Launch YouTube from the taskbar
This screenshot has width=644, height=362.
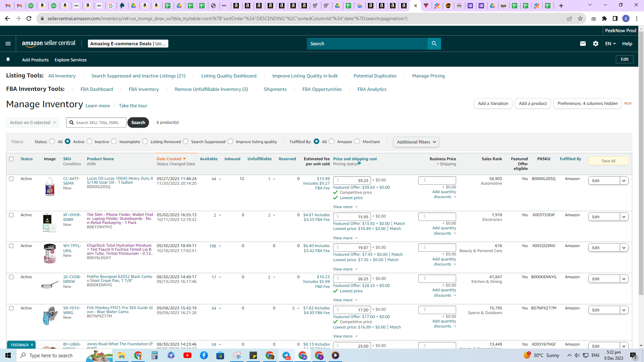click(x=187, y=355)
